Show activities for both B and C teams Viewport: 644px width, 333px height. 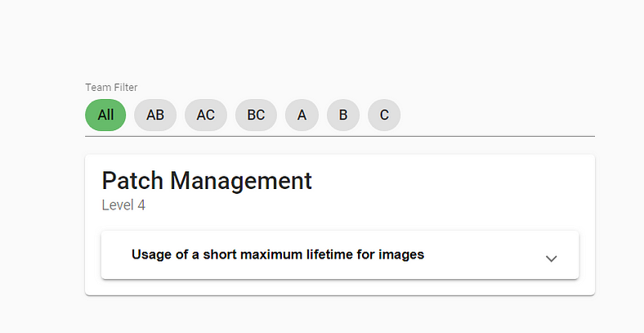pyautogui.click(x=256, y=115)
